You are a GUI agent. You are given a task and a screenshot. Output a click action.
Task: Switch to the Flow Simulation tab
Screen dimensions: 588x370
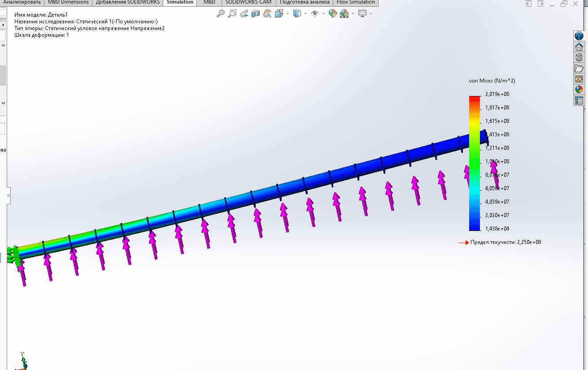(356, 2)
